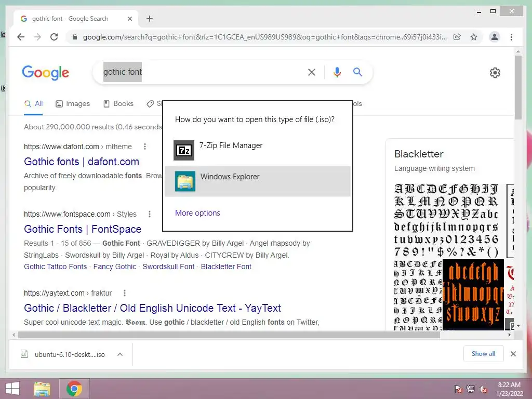Click the horizontal scrollbar left arrow

[x=13, y=335]
